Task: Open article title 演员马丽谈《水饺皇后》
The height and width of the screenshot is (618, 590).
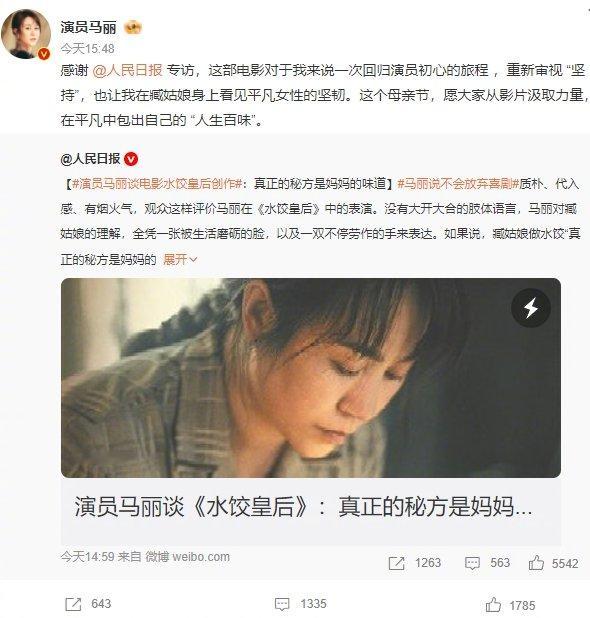Action: click(303, 506)
